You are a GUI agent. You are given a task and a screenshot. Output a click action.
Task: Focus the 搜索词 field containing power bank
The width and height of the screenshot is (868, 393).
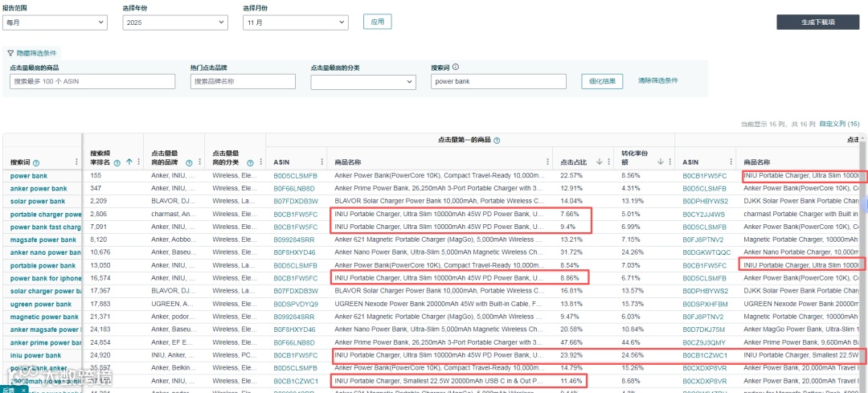click(499, 81)
